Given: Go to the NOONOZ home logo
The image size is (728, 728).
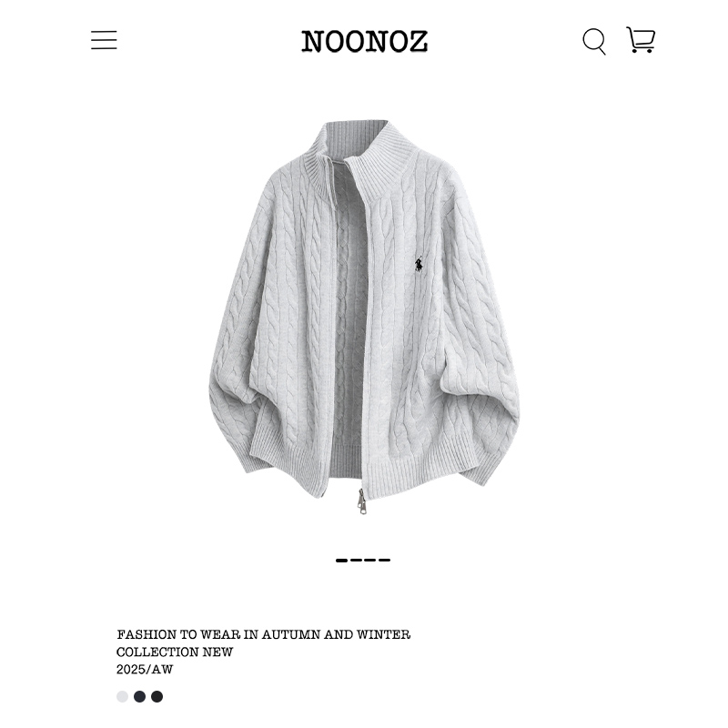Looking at the screenshot, I should coord(365,41).
